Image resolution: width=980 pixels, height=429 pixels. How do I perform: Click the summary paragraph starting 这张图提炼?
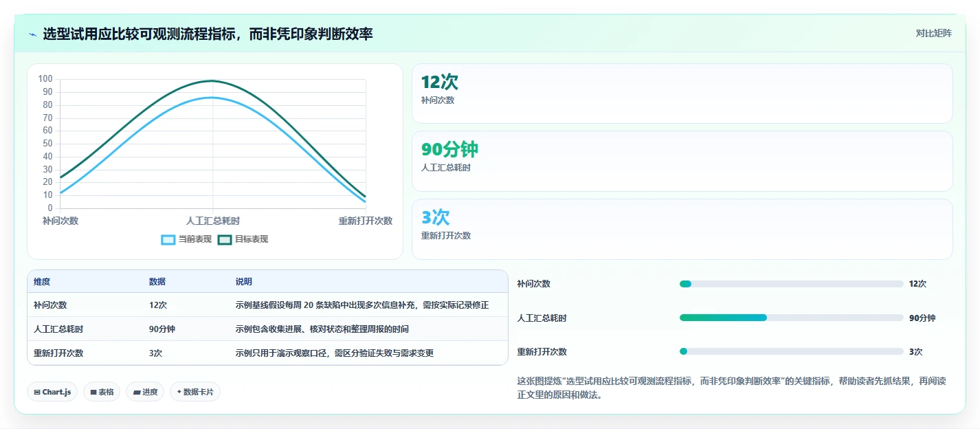732,388
